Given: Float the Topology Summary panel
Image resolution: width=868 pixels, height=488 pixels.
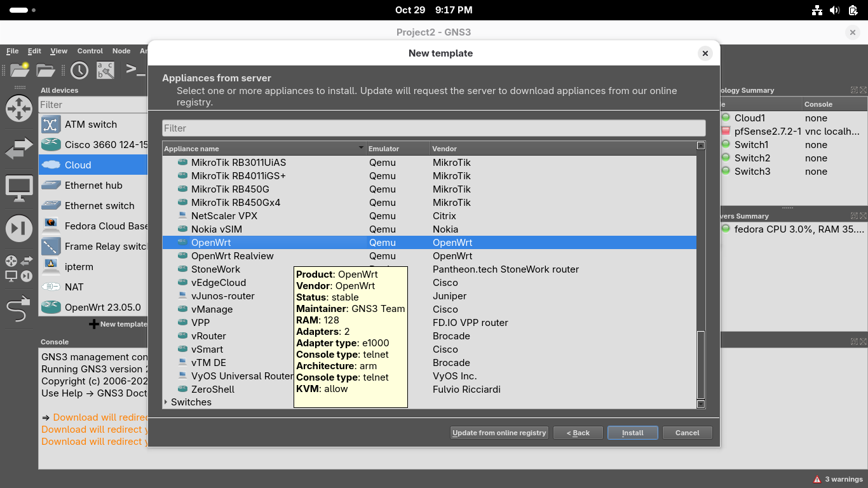Looking at the screenshot, I should [x=854, y=90].
